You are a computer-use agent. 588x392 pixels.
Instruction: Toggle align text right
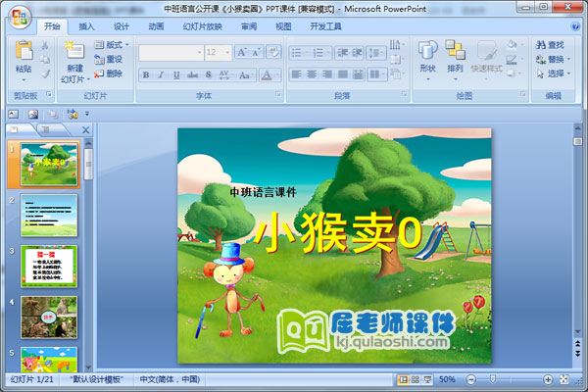(x=327, y=74)
